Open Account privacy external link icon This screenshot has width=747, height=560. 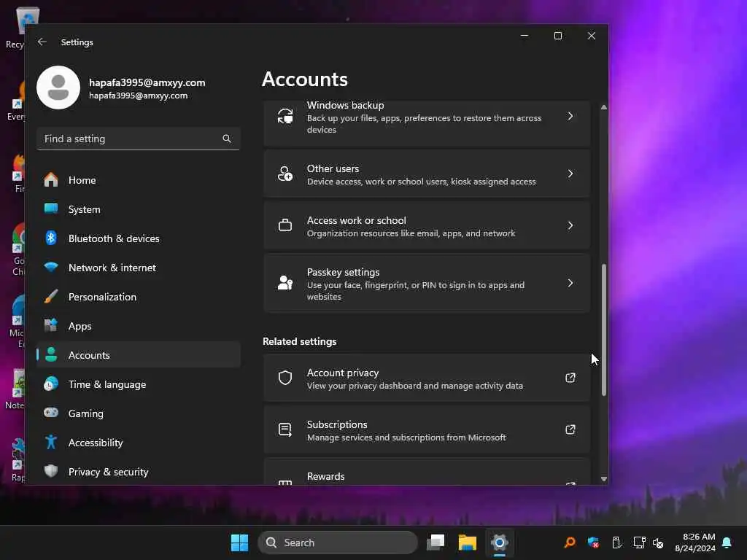point(570,378)
